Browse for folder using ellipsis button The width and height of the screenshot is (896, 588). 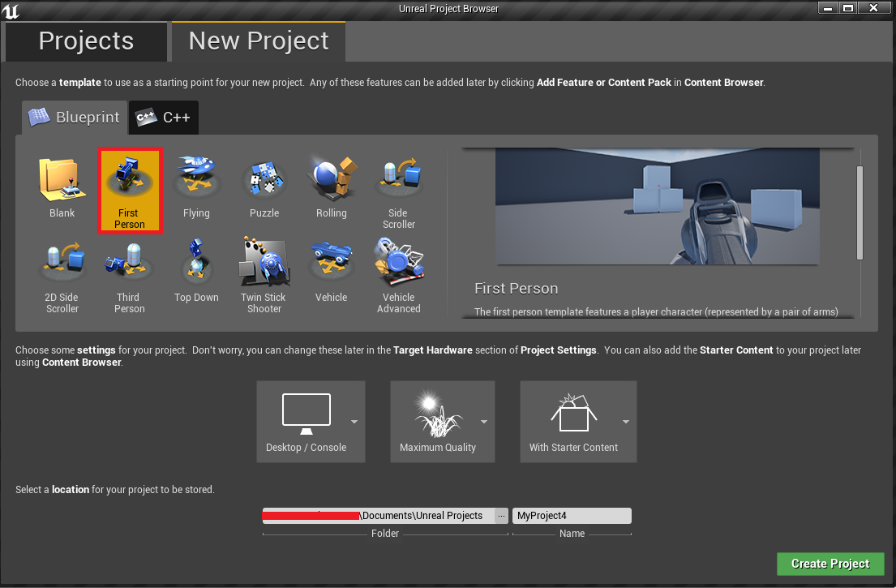(x=501, y=516)
